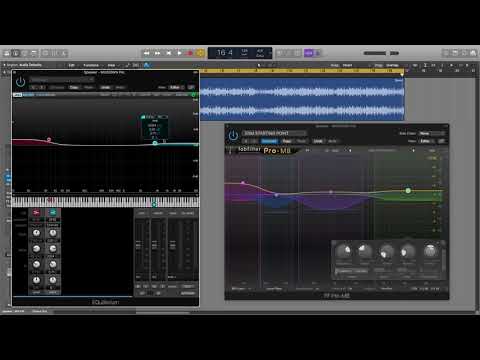Click Paste in EQuilibrium plugin header
Viewport: 480px width, 360px height.
(x=89, y=87)
